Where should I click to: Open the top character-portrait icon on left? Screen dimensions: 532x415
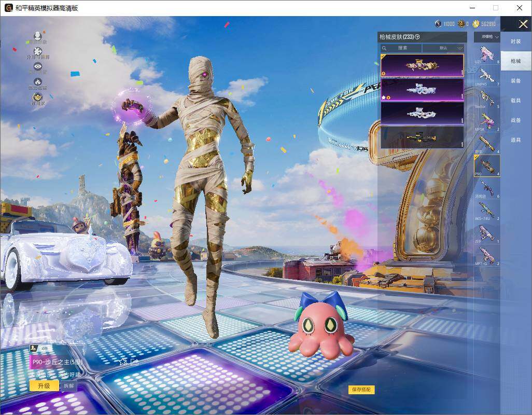(x=38, y=36)
